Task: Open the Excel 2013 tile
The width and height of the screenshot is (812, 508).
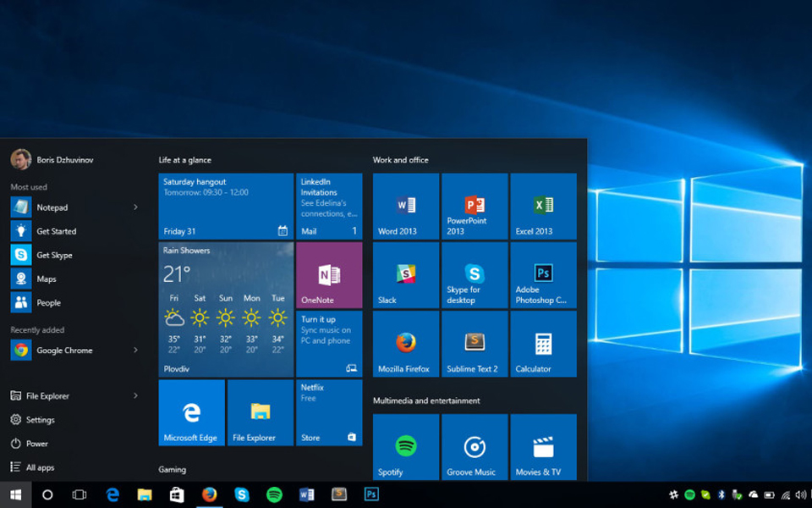Action: [x=543, y=207]
